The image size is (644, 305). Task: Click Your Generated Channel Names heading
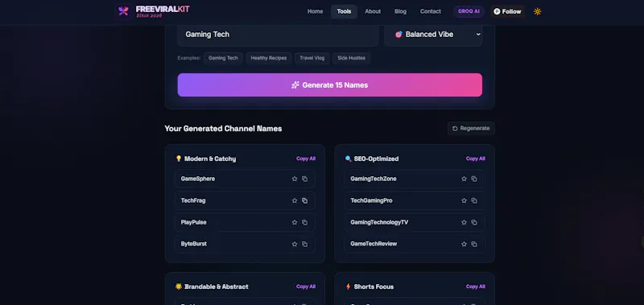coord(224,129)
